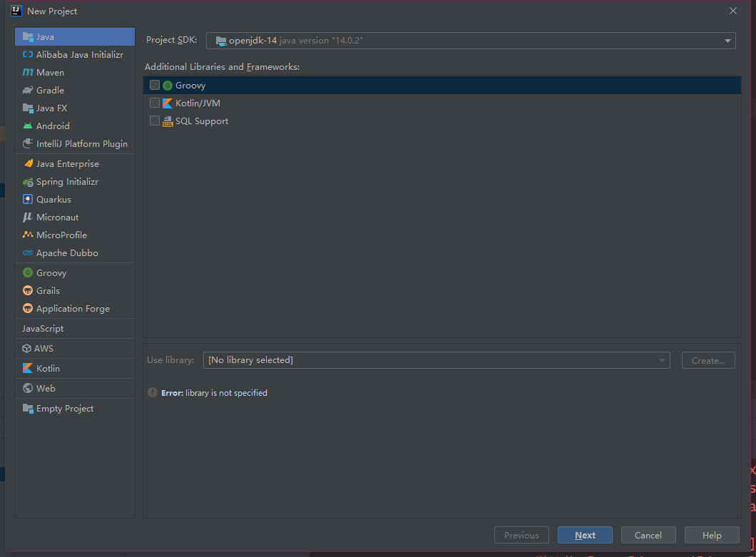Screen dimensions: 756x557
Task: Click the SQL Support icon
Action: point(168,121)
